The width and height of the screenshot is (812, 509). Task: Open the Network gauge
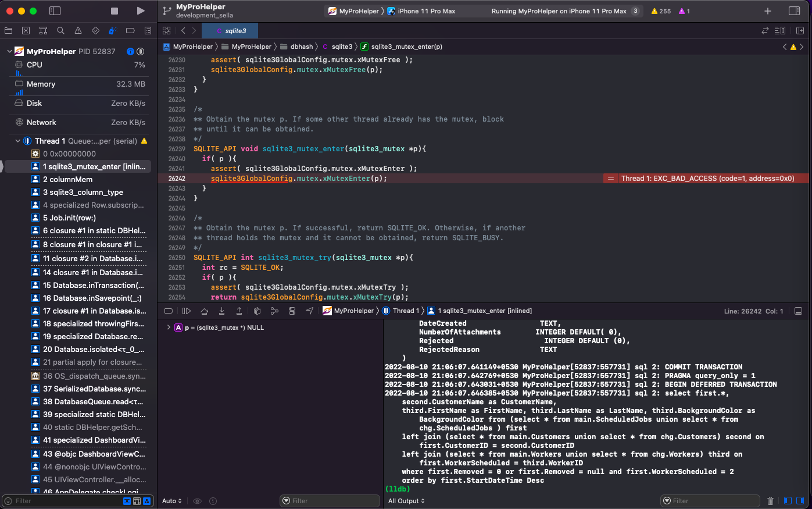tap(80, 122)
